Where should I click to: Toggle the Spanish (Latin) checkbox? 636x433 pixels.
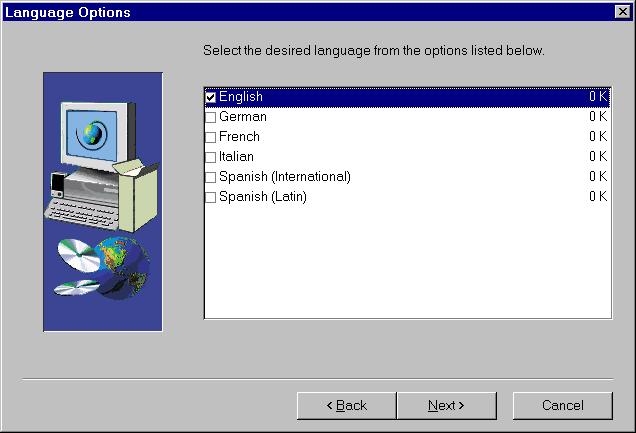pos(211,197)
